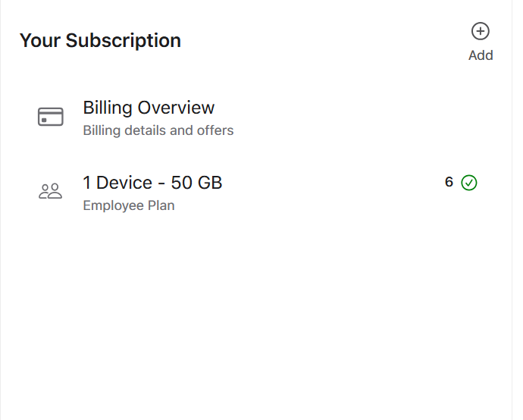This screenshot has height=420, width=523.
Task: Open the Billing Overview title
Action: point(149,108)
